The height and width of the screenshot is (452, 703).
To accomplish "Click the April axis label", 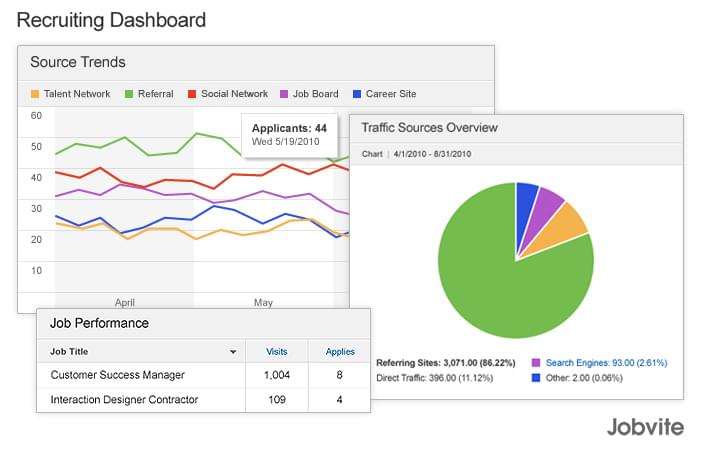I will coord(125,303).
